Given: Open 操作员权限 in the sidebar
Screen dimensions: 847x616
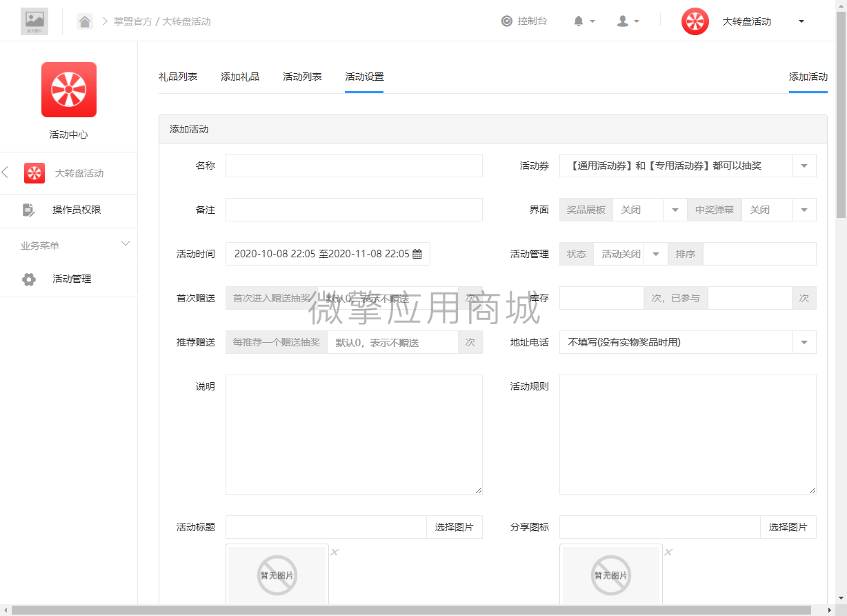Looking at the screenshot, I should [x=77, y=210].
